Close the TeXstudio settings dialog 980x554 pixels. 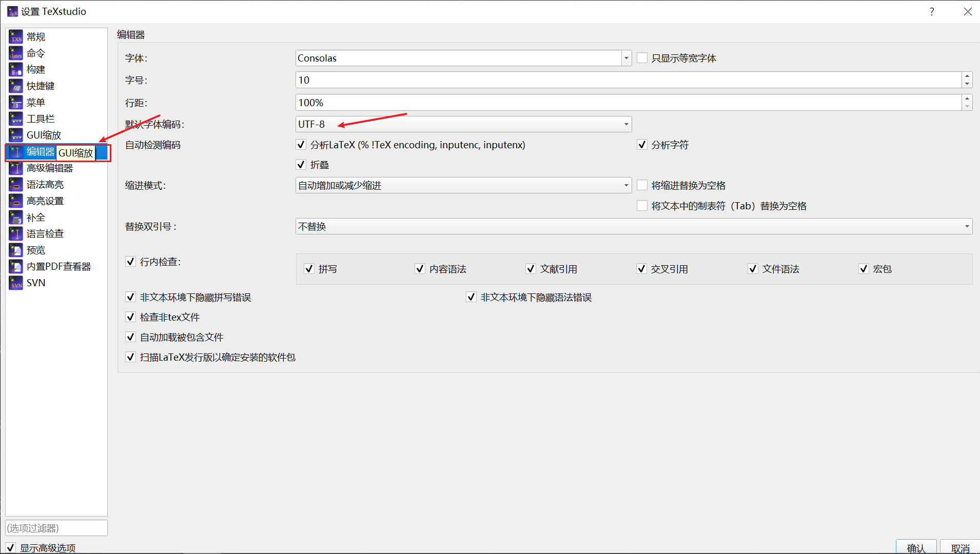pos(968,11)
